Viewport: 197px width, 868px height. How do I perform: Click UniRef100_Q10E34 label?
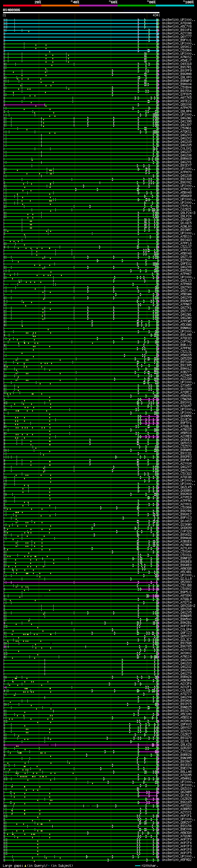[x=177, y=419]
